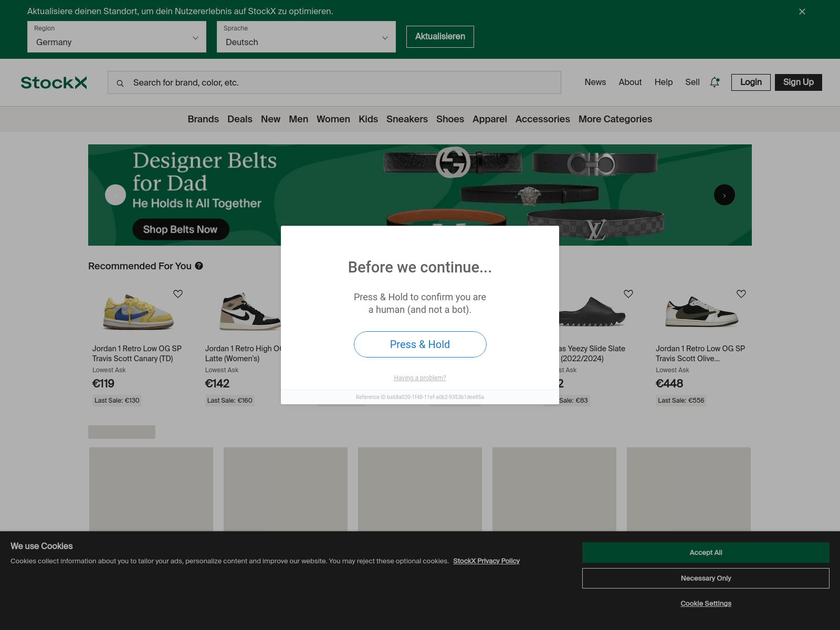Click the notification bell icon

[x=715, y=82]
